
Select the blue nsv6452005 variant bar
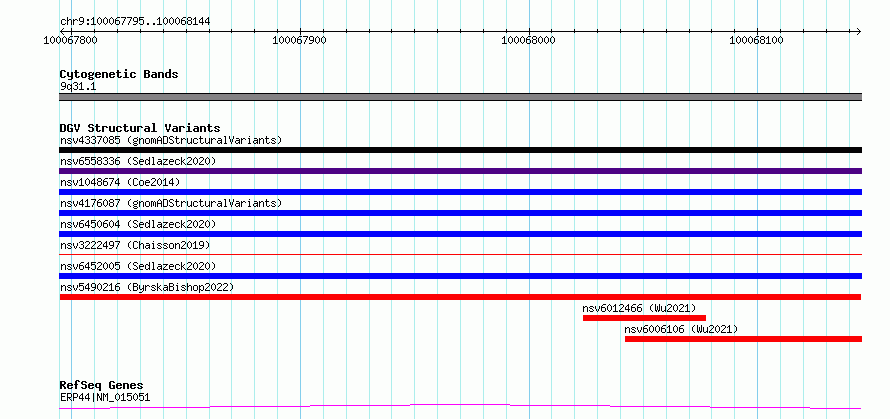point(460,276)
